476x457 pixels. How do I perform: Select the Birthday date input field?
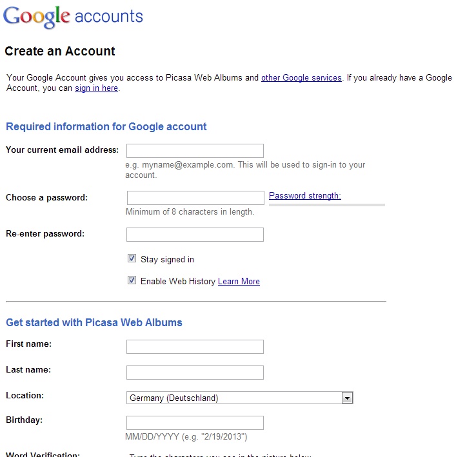point(195,423)
